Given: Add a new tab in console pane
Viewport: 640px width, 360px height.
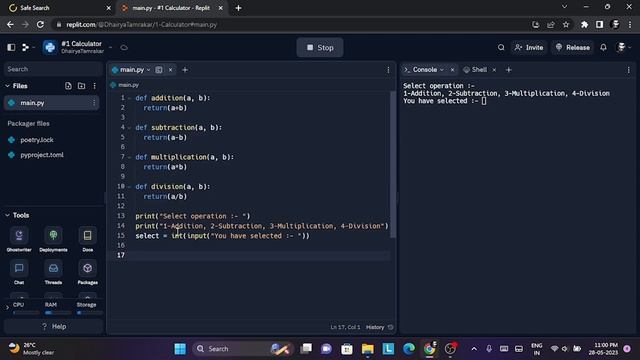Looking at the screenshot, I should coord(509,70).
